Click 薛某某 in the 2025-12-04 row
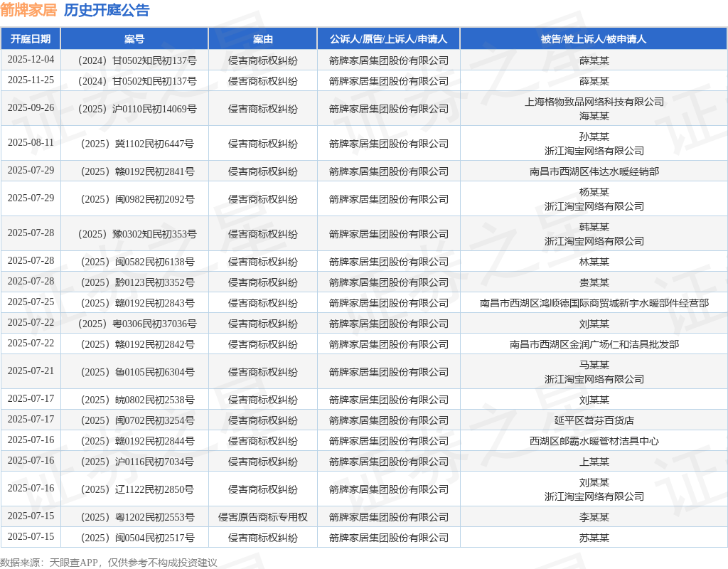The width and height of the screenshot is (728, 569). [x=594, y=60]
